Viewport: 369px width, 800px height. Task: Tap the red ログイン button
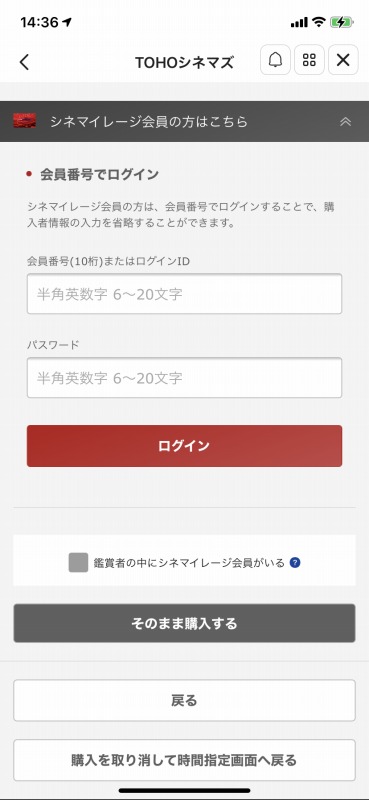coord(184,446)
